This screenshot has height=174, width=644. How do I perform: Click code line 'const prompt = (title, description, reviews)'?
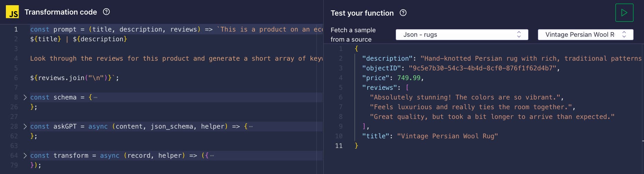[176, 29]
